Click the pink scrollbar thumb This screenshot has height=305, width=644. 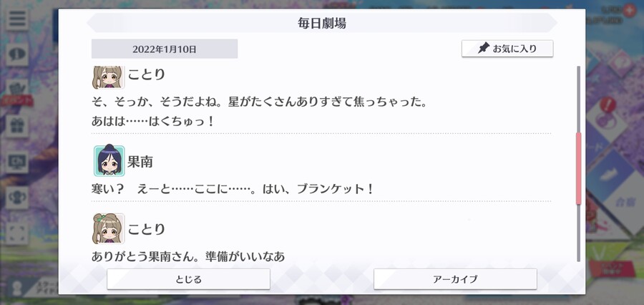pos(579,168)
